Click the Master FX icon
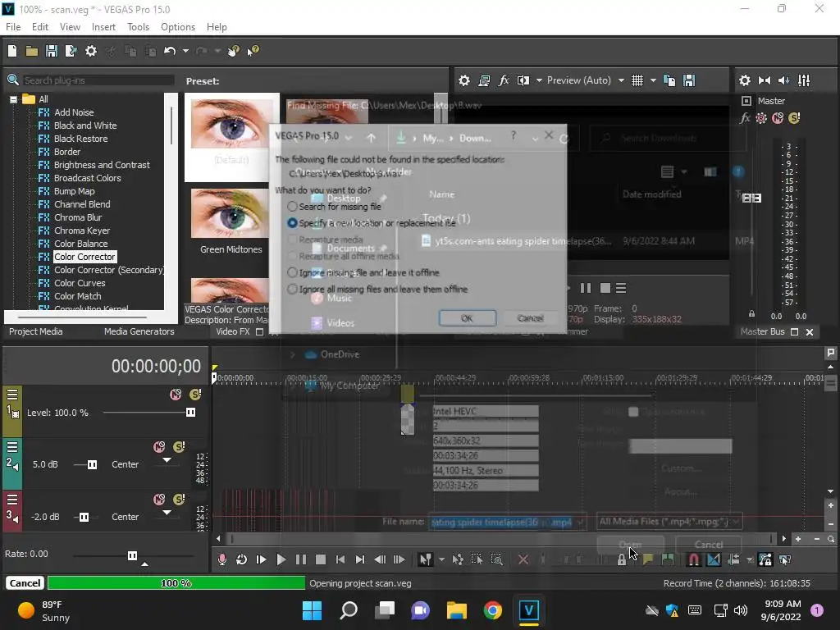The image size is (840, 630). coord(745,118)
